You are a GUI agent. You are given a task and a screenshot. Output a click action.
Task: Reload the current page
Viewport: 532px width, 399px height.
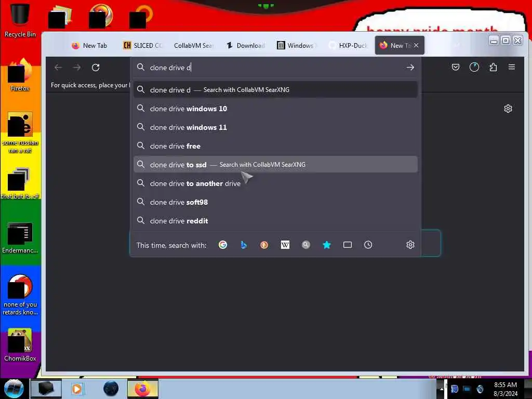coord(96,67)
